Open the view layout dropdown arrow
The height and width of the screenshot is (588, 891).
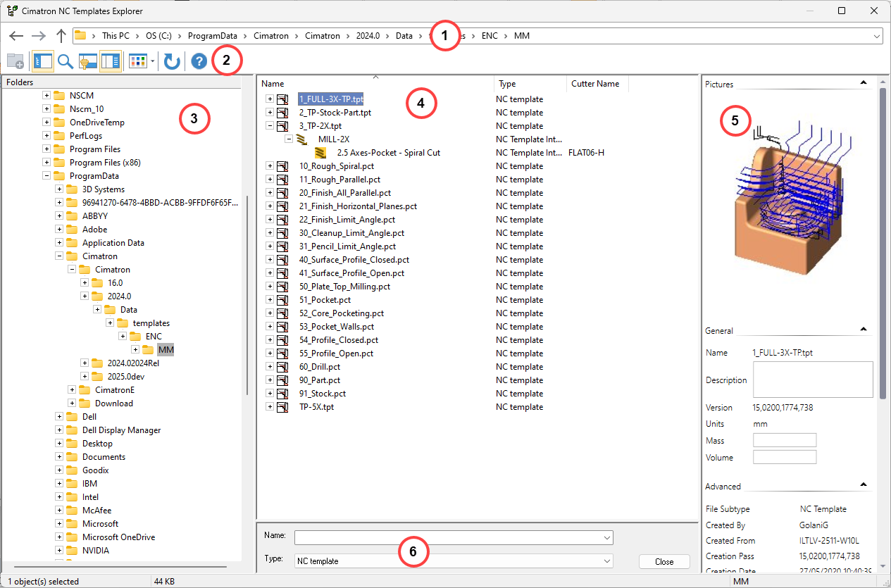point(153,62)
